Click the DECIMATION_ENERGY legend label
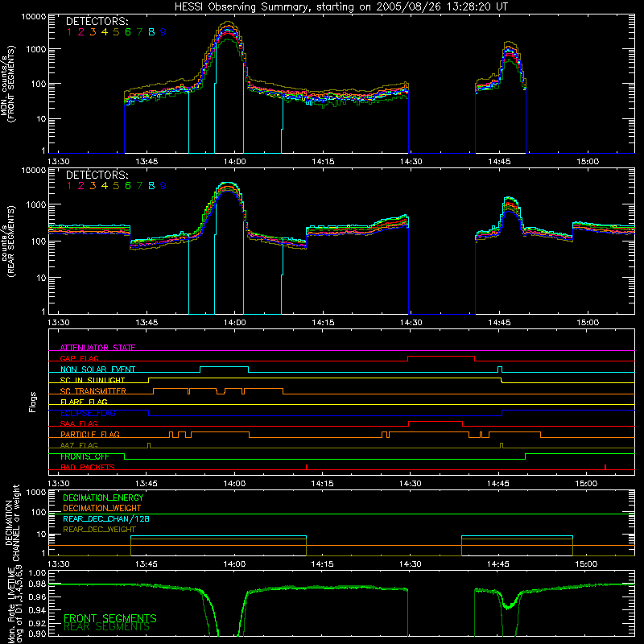Viewport: 644px width, 644px height. tap(103, 497)
